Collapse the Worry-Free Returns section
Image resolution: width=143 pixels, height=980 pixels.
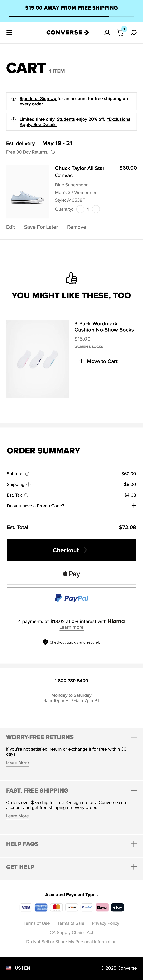[x=133, y=737]
